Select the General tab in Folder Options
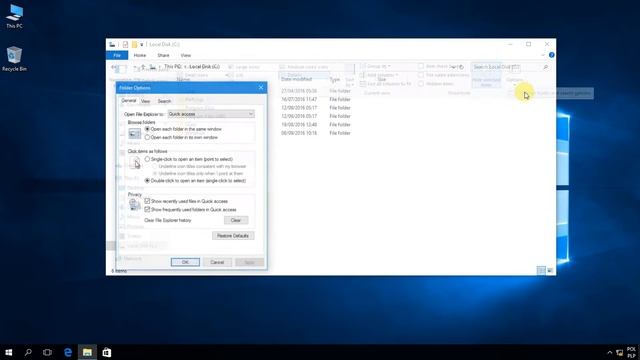The width and height of the screenshot is (640, 360). (x=129, y=101)
